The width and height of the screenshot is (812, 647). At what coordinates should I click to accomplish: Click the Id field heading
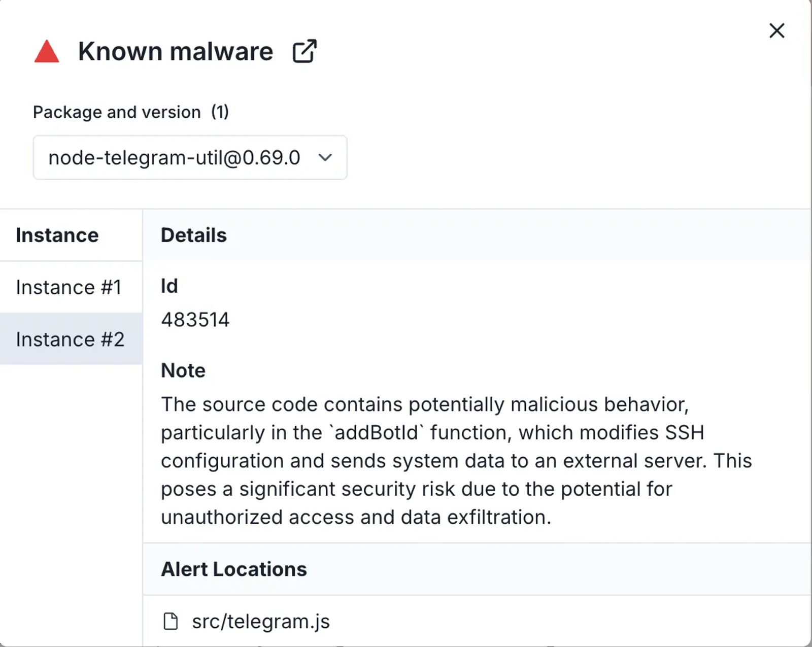coord(170,286)
